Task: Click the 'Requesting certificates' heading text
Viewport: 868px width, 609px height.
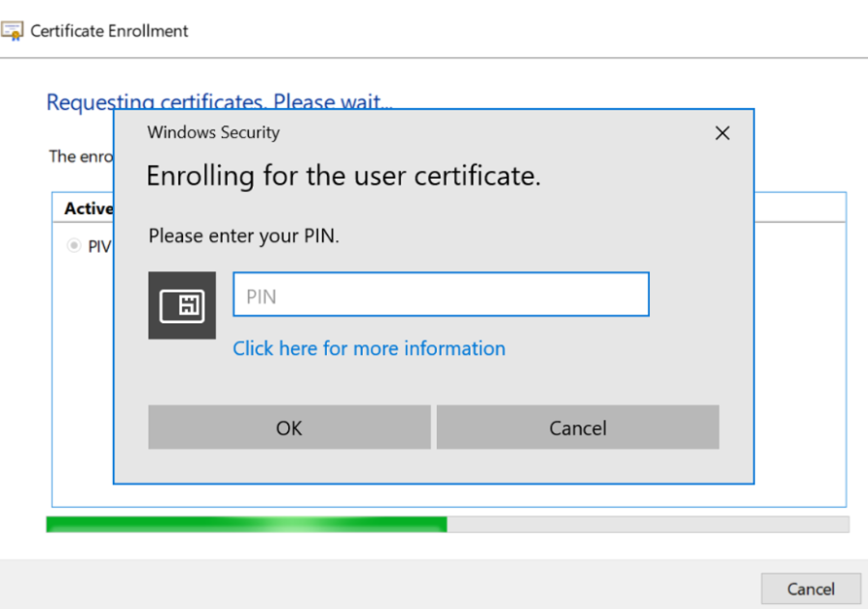Action: (x=77, y=101)
